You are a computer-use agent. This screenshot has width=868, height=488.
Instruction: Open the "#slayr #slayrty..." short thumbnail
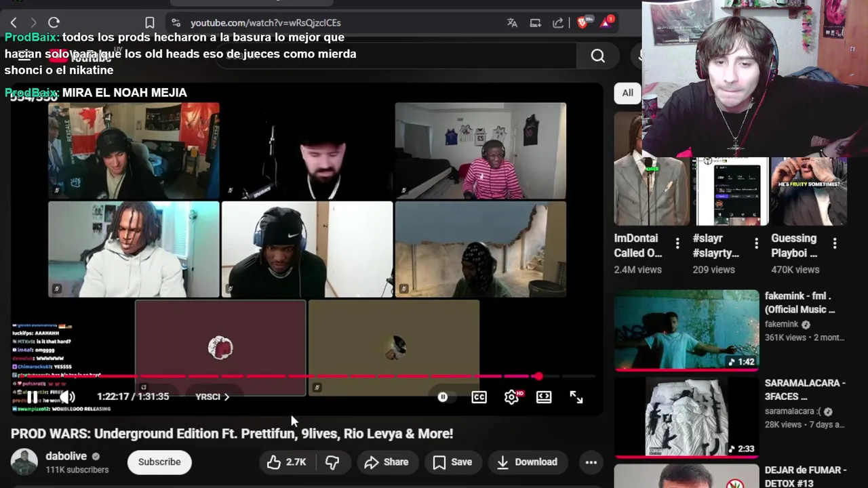point(730,191)
